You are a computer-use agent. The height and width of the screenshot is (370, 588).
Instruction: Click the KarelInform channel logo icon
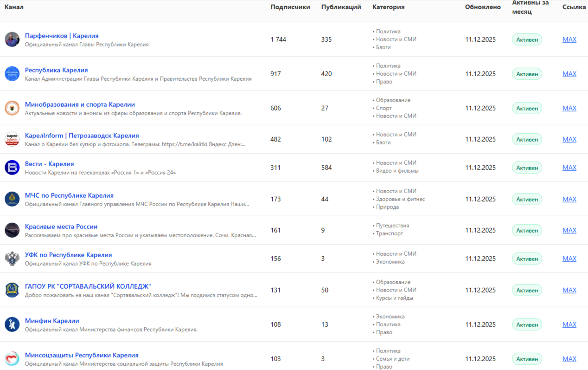click(x=12, y=139)
